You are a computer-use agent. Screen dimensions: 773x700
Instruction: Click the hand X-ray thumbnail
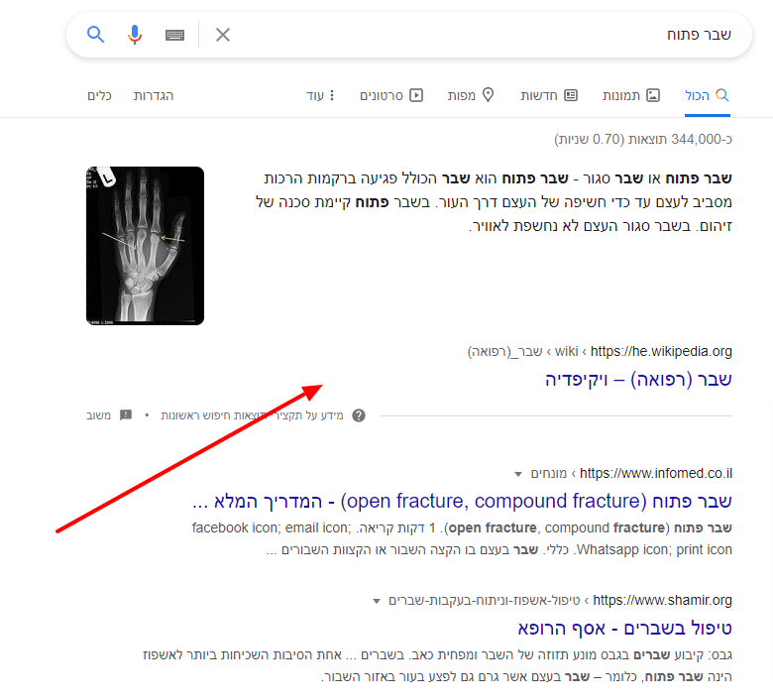pyautogui.click(x=145, y=246)
